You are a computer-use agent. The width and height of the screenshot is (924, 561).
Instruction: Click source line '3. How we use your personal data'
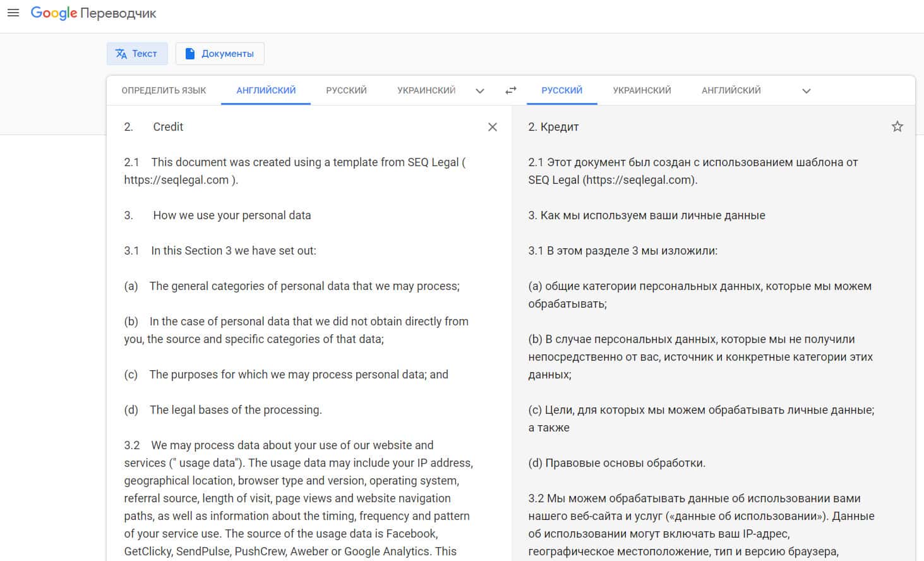pyautogui.click(x=217, y=215)
